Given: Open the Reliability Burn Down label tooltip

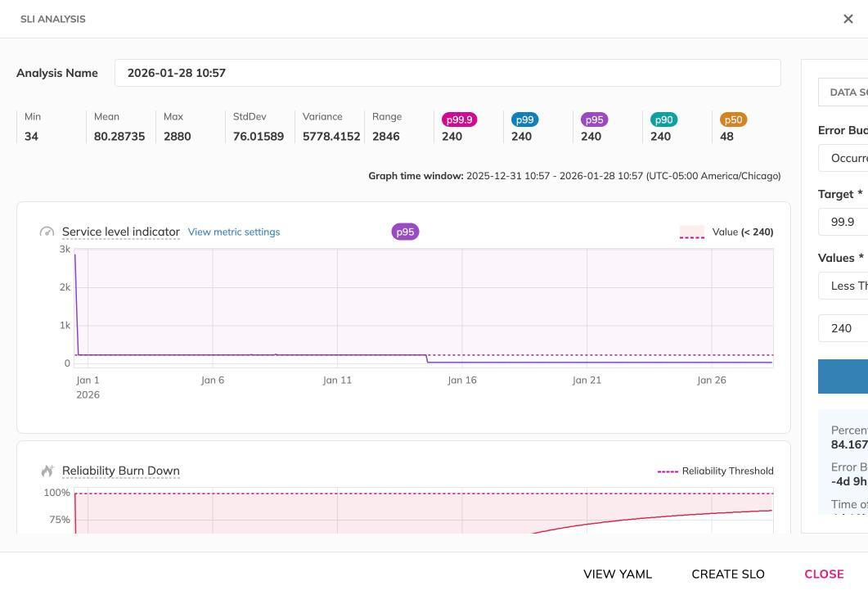Looking at the screenshot, I should (x=121, y=471).
